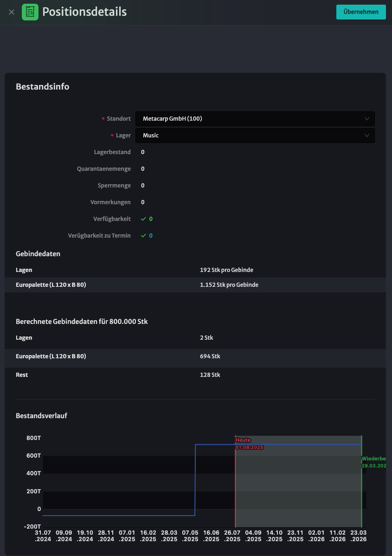The width and height of the screenshot is (392, 556).
Task: Close the Positionsdetails panel with X
Action: point(12,12)
